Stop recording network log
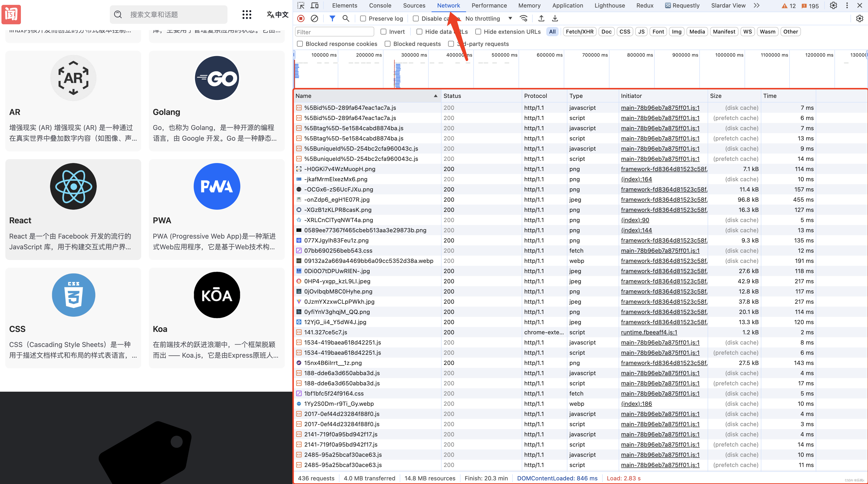The image size is (868, 484). pyautogui.click(x=301, y=18)
